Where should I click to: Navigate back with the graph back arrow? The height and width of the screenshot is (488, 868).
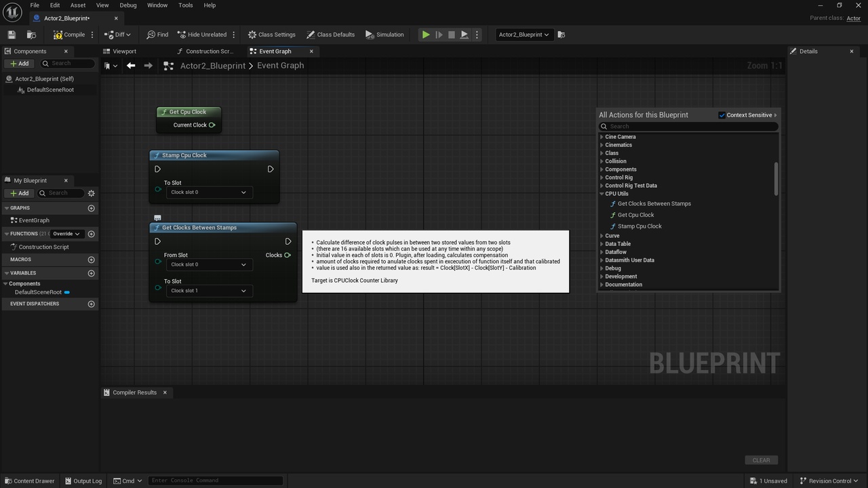tap(131, 66)
